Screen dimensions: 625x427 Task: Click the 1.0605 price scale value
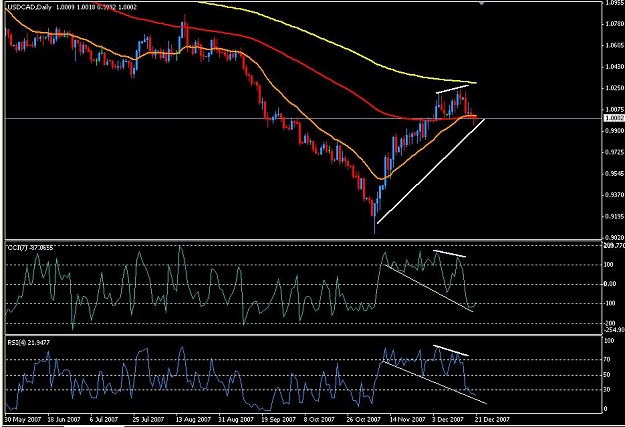(x=615, y=45)
